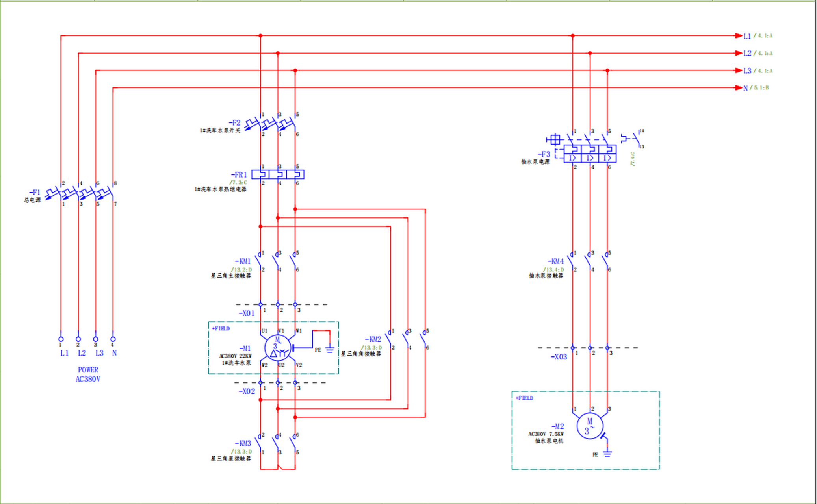The height and width of the screenshot is (504, 817).
Task: Follow the /13.3:D cross-reference under -KM2
Action: tap(371, 348)
